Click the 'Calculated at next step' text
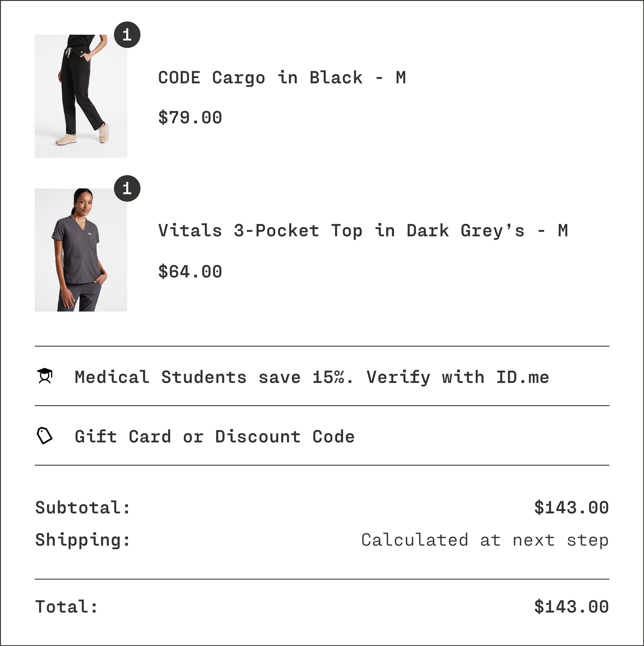 point(485,540)
